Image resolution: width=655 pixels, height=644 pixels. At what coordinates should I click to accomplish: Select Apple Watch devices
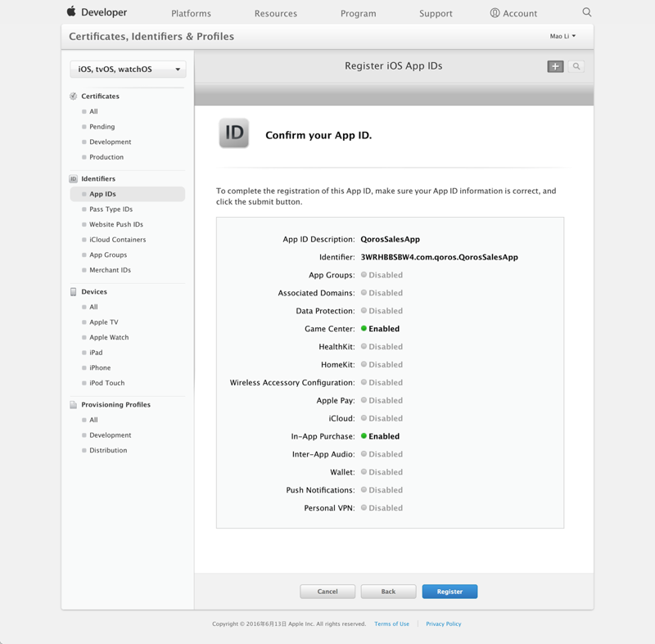pyautogui.click(x=109, y=337)
